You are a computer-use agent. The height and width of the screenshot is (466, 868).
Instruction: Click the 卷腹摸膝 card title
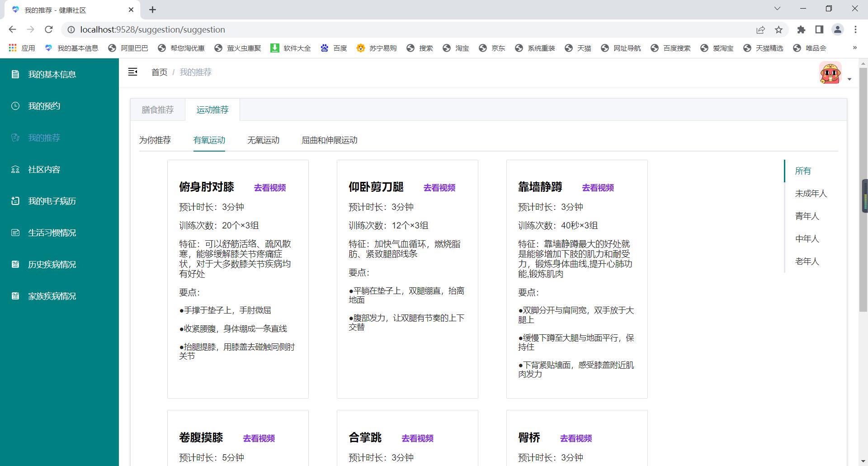201,438
